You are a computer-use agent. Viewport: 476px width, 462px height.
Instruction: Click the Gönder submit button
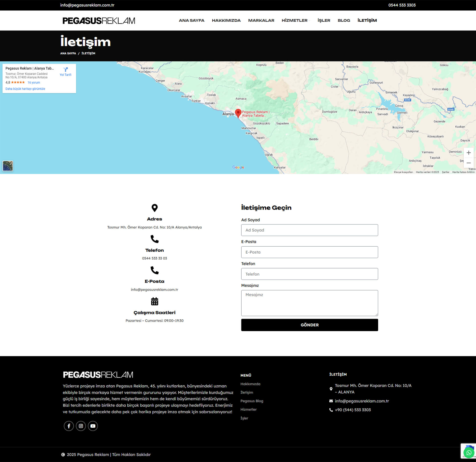tap(309, 325)
